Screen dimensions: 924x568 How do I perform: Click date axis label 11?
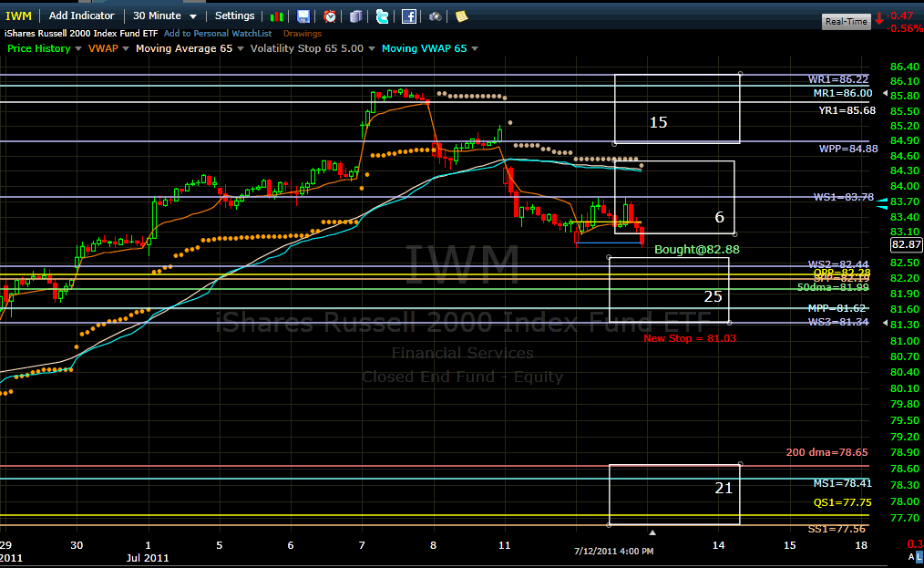click(505, 545)
